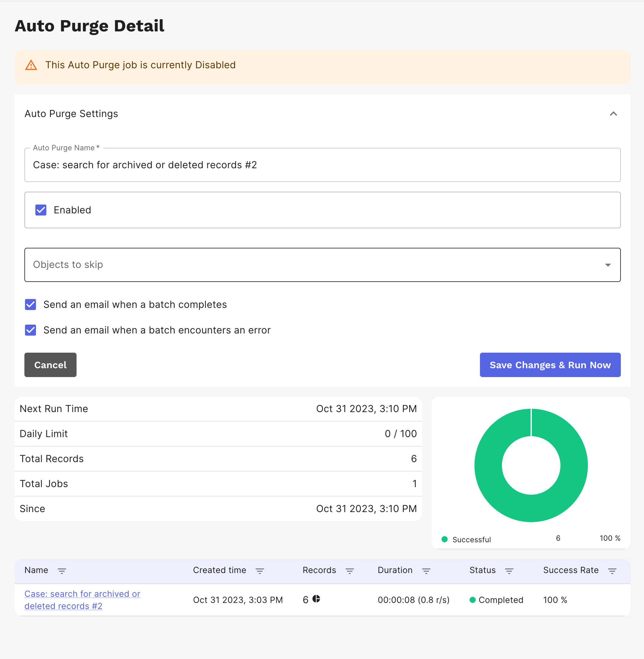This screenshot has width=644, height=659.
Task: Toggle email when a batch completes
Action: pos(30,304)
